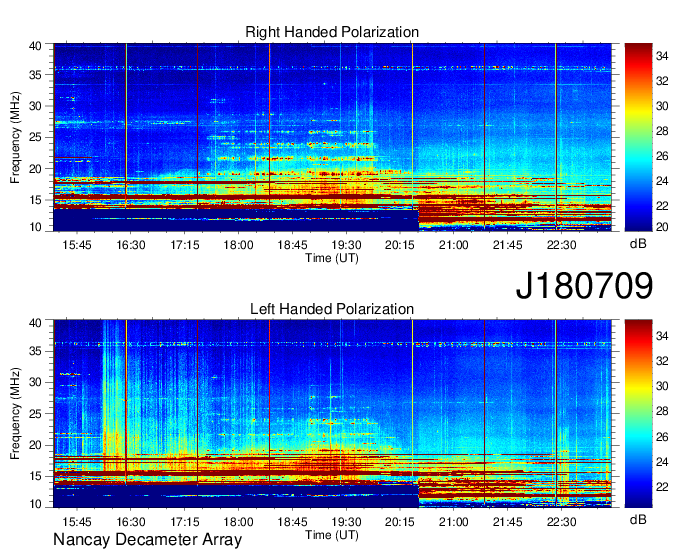Click the Left Handed plot color bar

[638, 414]
